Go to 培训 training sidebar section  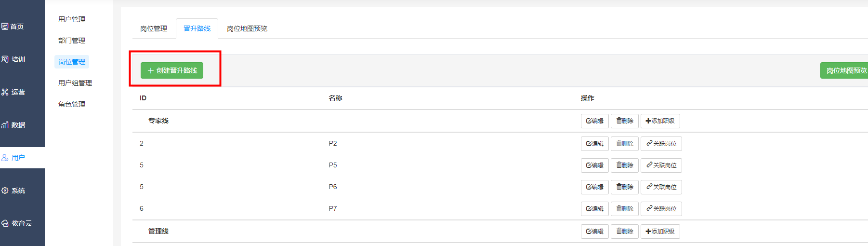(x=13, y=59)
